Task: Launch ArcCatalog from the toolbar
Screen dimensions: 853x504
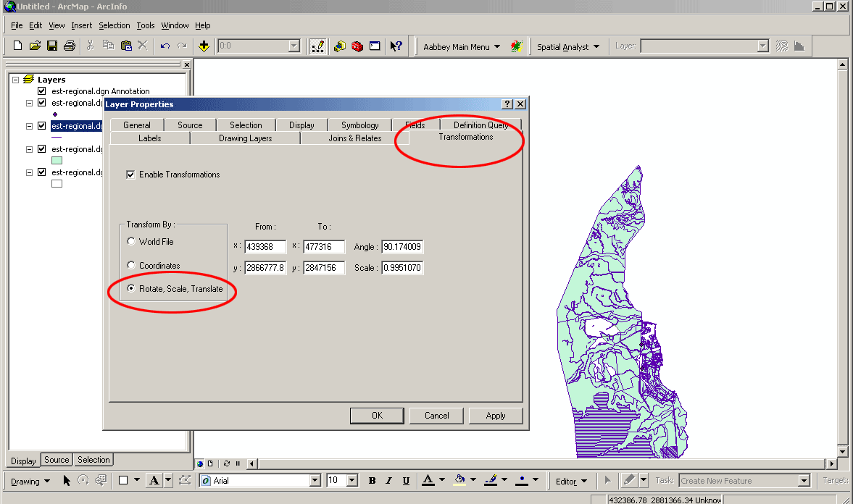Action: click(339, 46)
